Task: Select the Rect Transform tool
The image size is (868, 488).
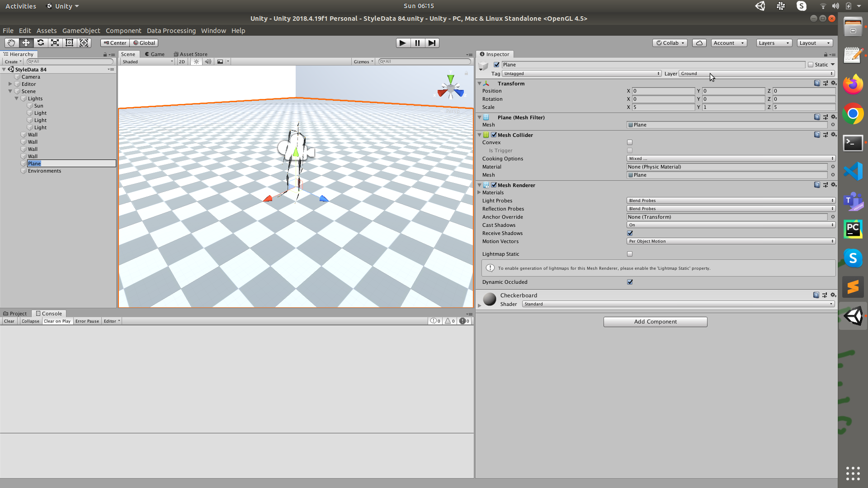Action: 69,43
